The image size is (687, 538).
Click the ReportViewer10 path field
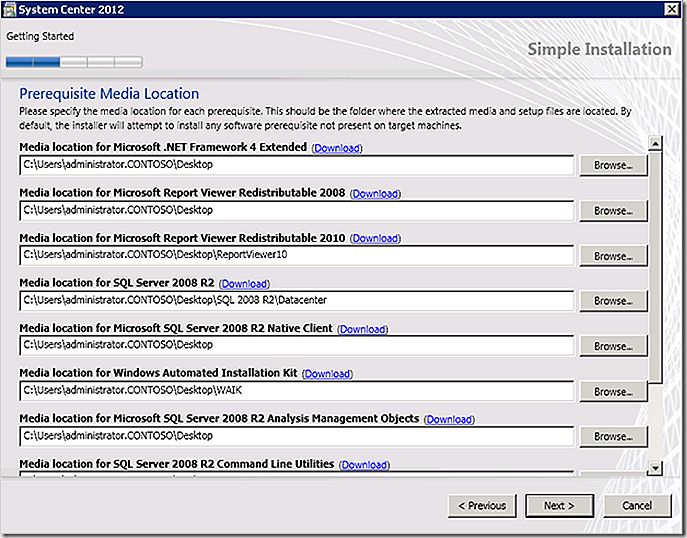click(297, 255)
